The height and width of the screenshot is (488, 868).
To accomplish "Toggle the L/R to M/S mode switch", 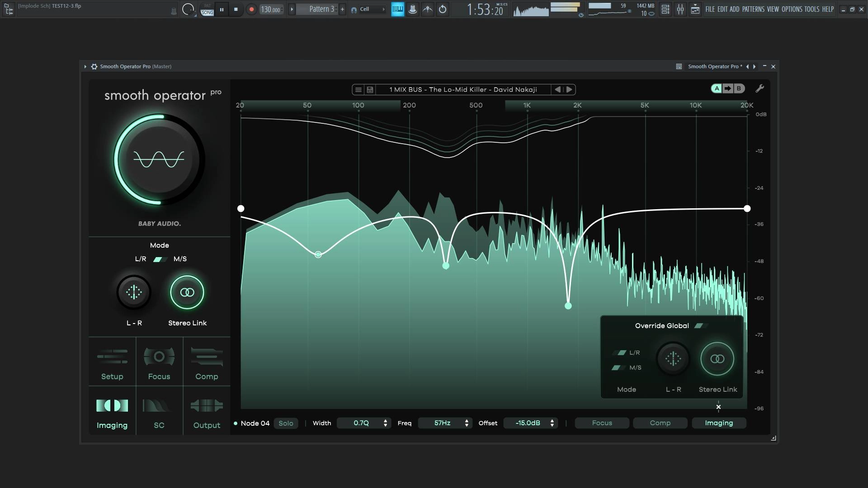I will pos(160,259).
